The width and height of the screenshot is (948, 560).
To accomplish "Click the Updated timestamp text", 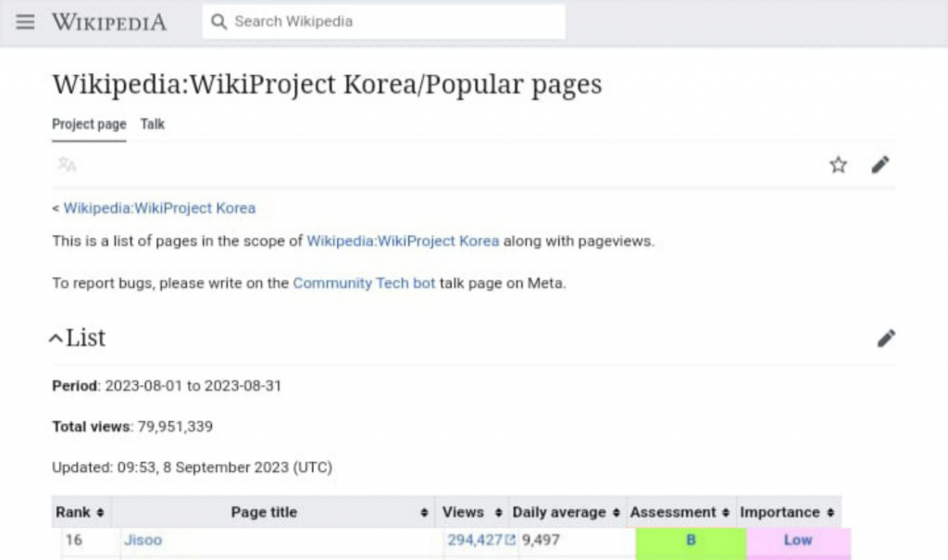I will pyautogui.click(x=193, y=467).
